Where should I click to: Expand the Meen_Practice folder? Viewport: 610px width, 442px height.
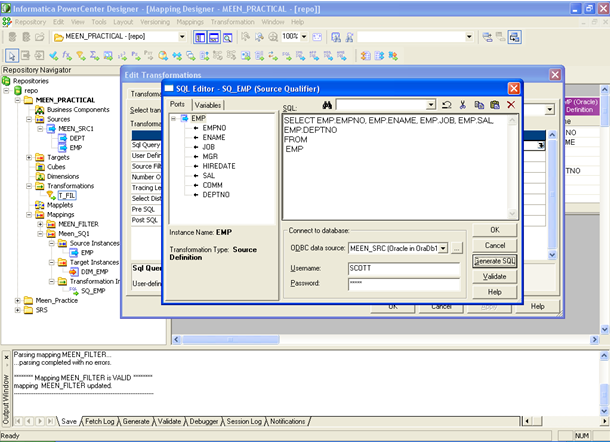point(18,300)
